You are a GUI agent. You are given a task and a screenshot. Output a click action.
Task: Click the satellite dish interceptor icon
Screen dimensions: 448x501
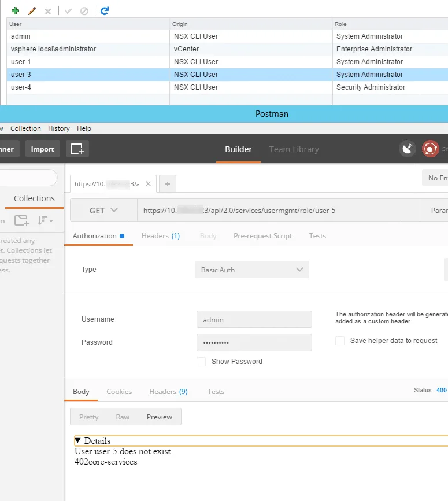point(408,149)
